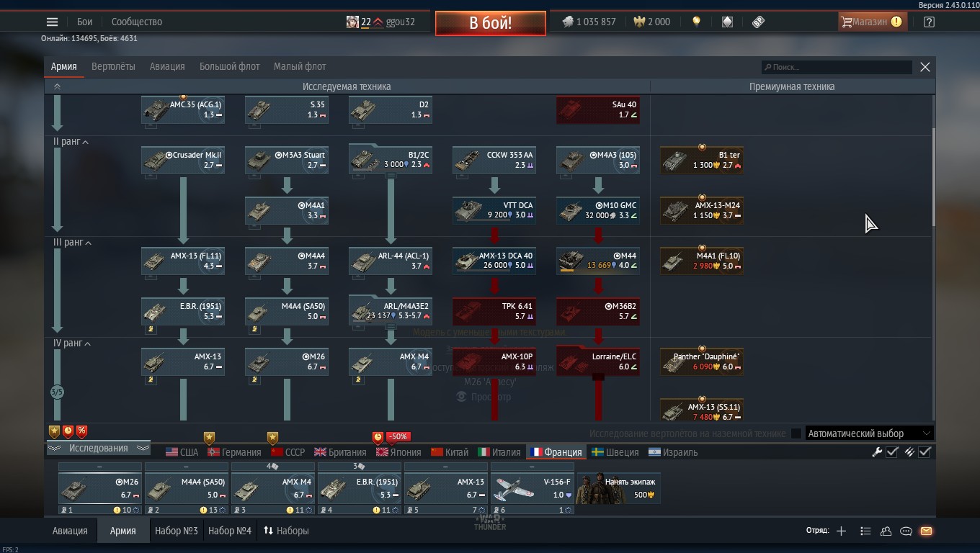Open Автоматический выбор dropdown
Image resolution: width=980 pixels, height=553 pixels.
click(x=870, y=433)
